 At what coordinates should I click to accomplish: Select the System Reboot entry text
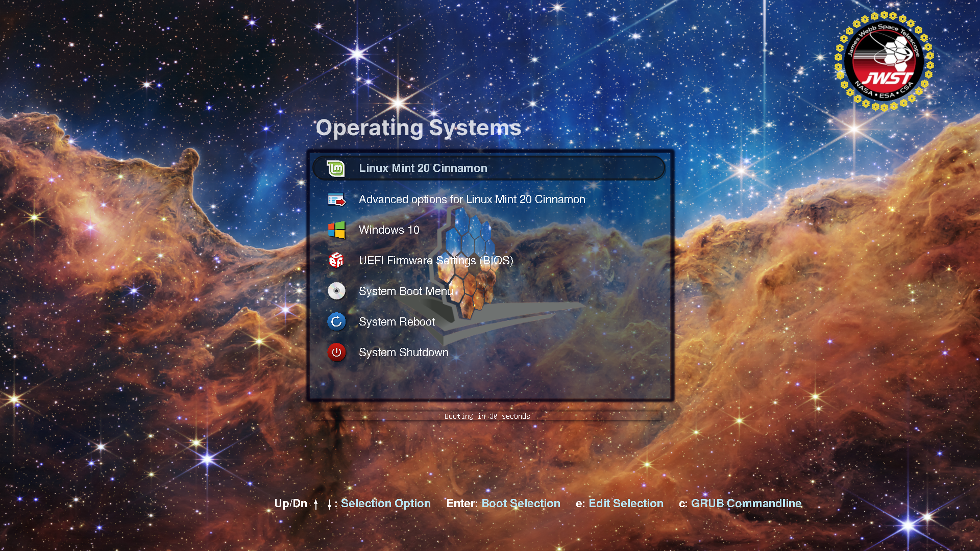[x=397, y=322]
